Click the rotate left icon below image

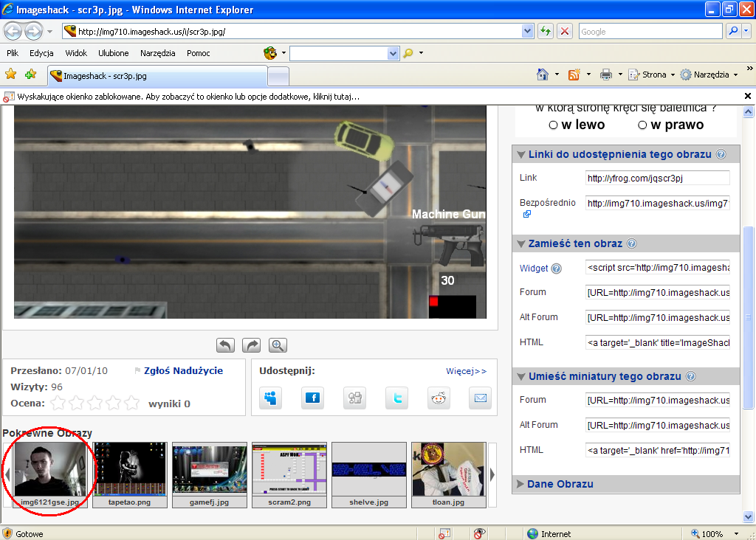[225, 345]
